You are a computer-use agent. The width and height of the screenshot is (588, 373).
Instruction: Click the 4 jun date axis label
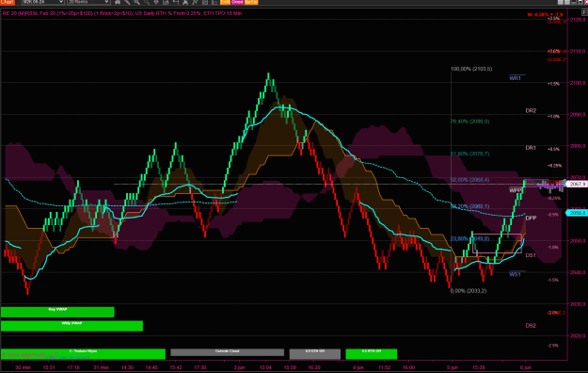coord(358,367)
